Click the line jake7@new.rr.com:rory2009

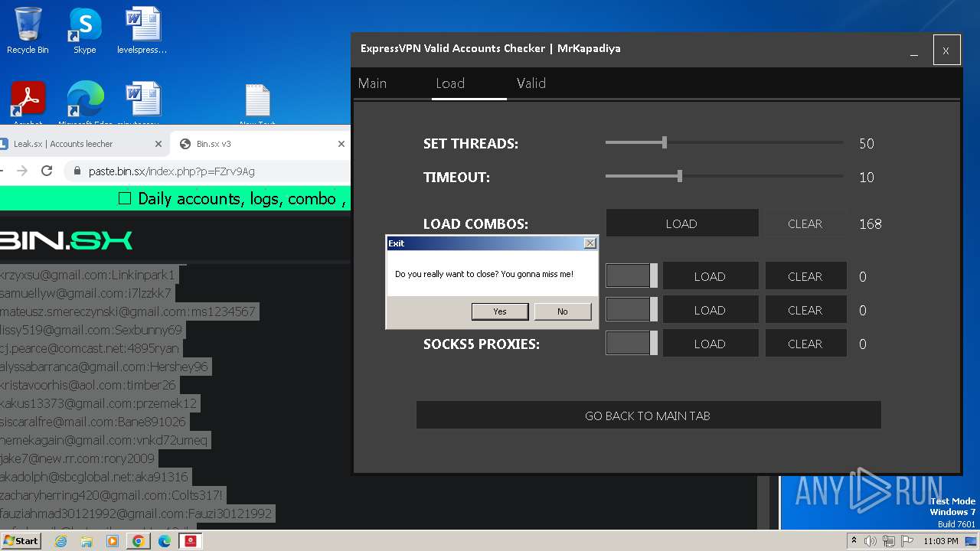coord(77,458)
